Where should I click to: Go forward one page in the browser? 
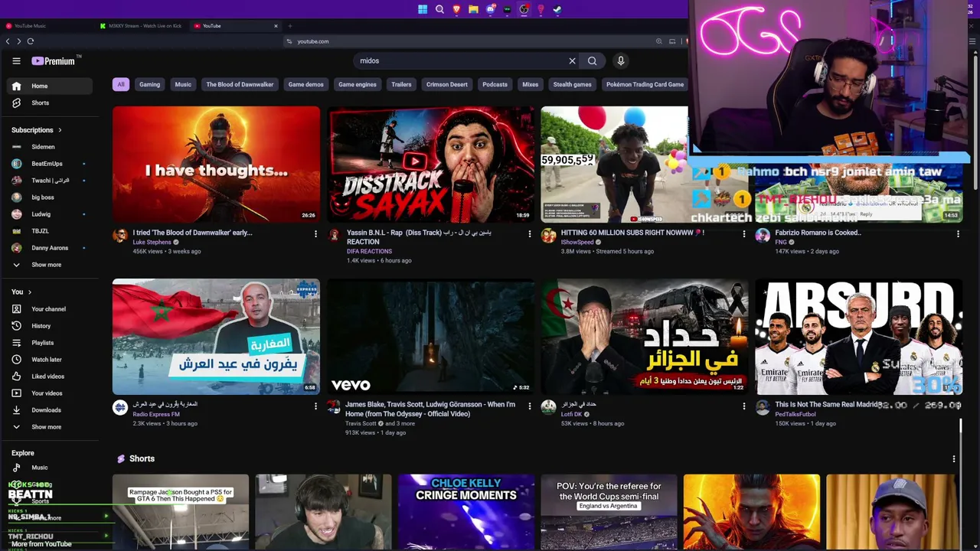[x=19, y=41]
